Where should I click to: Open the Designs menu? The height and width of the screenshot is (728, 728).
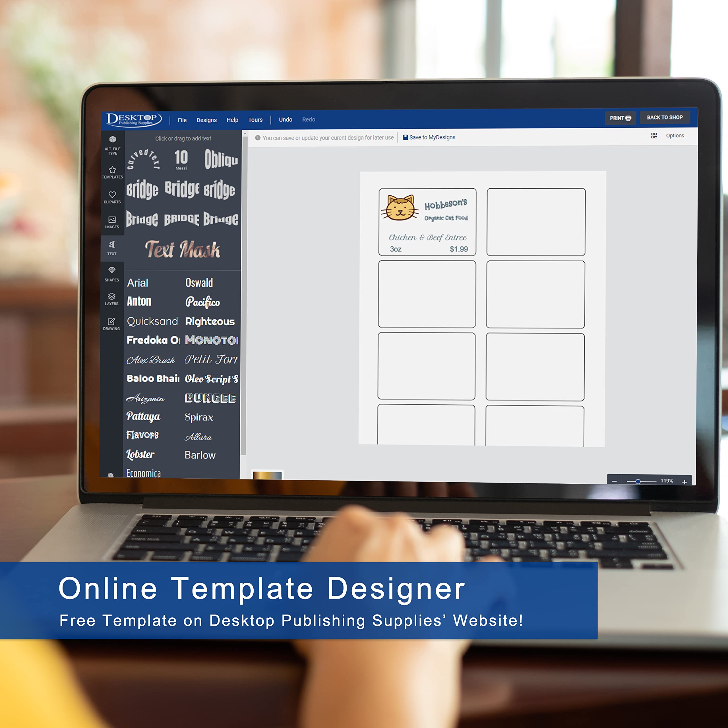click(208, 119)
